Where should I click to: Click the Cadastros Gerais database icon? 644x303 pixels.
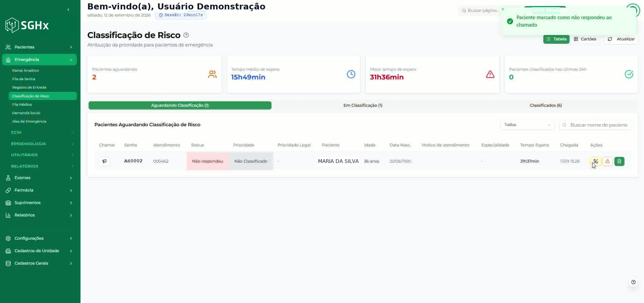click(8, 263)
